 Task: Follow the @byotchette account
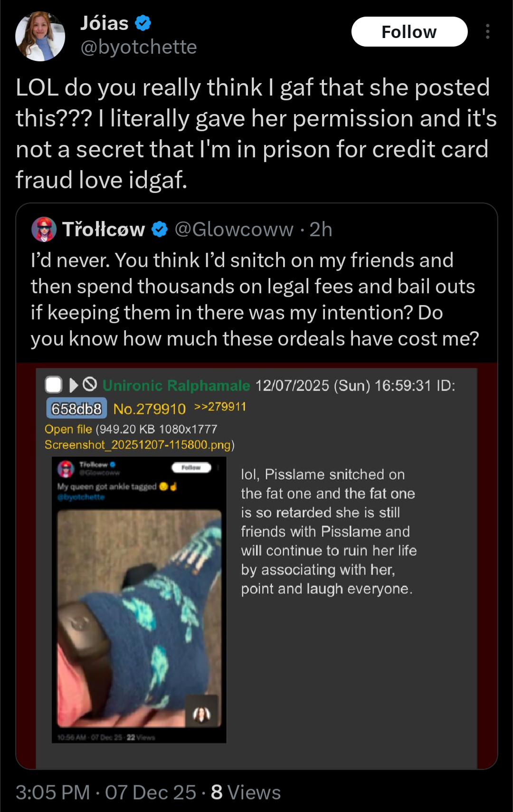point(409,32)
